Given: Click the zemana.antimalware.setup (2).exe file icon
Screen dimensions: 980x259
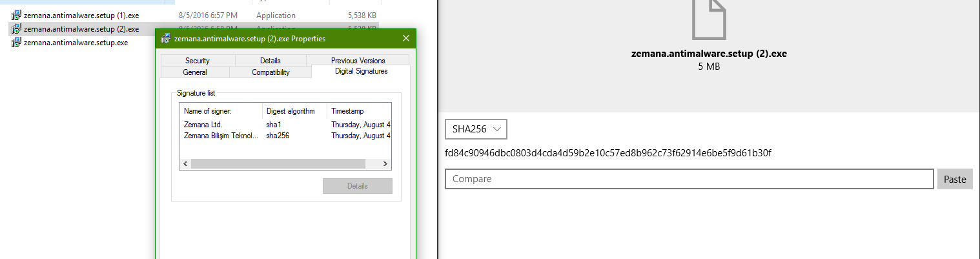Looking at the screenshot, I should (x=16, y=28).
